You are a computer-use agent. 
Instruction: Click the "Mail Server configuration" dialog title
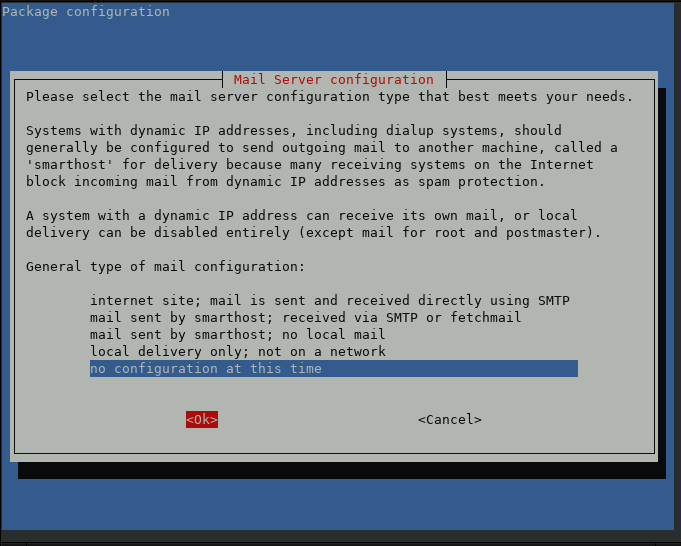pos(334,79)
